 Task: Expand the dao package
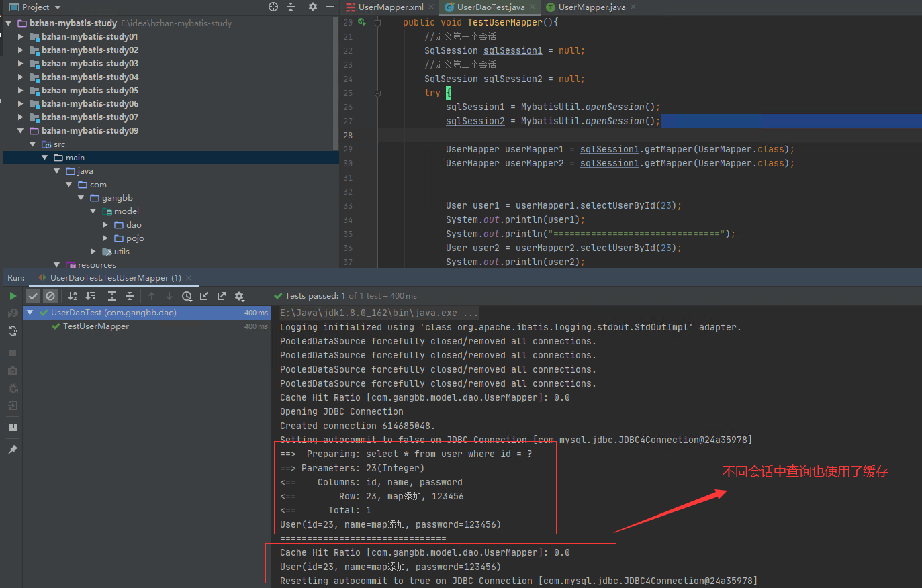coord(105,224)
